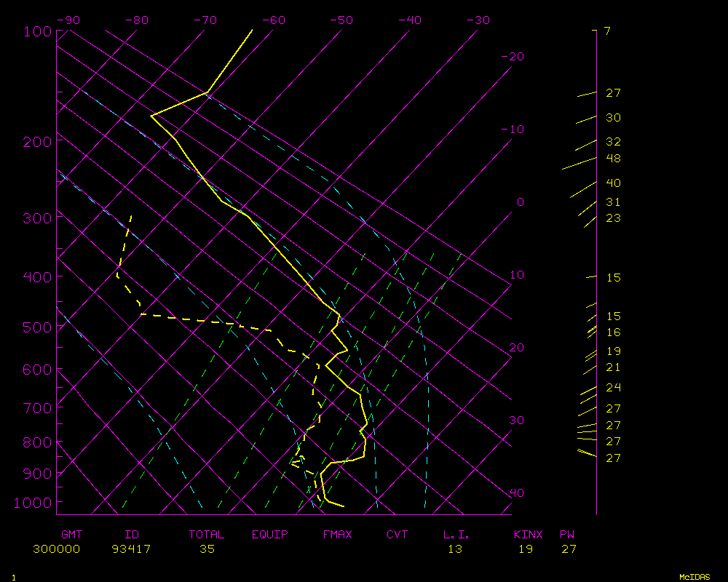Click the 48 wind speed value
728x582 pixels.
click(613, 159)
